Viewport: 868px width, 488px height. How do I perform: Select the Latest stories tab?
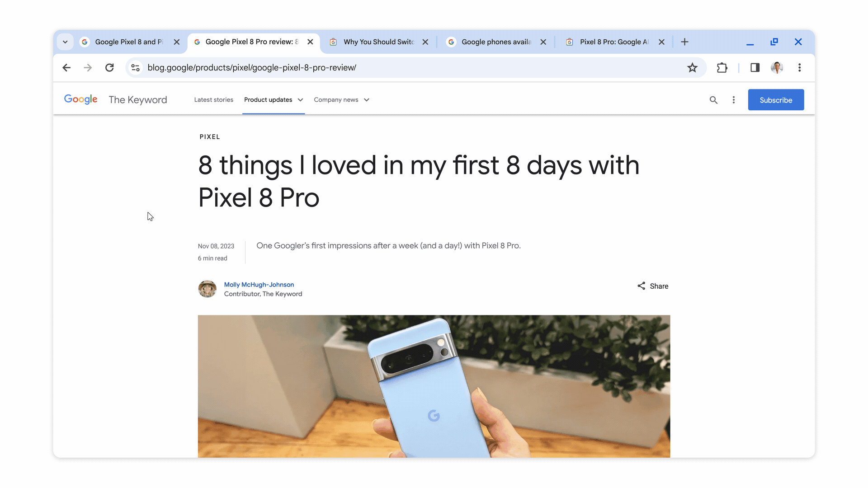pyautogui.click(x=213, y=100)
